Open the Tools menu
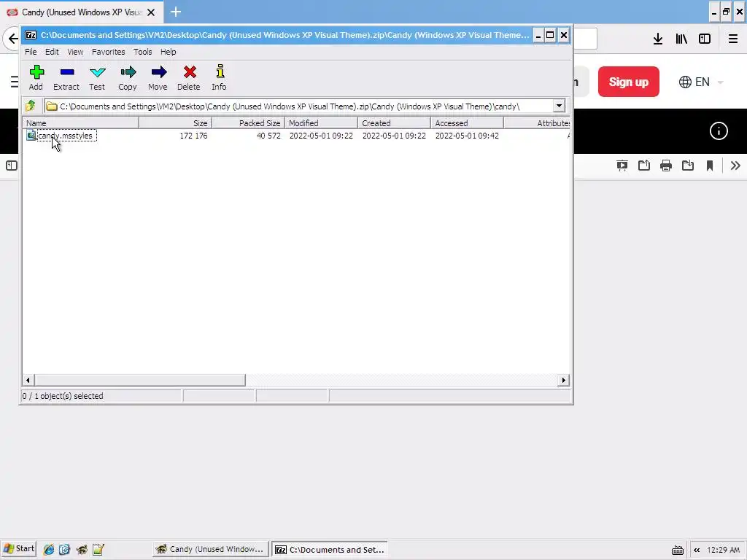This screenshot has width=747, height=560. pos(142,52)
